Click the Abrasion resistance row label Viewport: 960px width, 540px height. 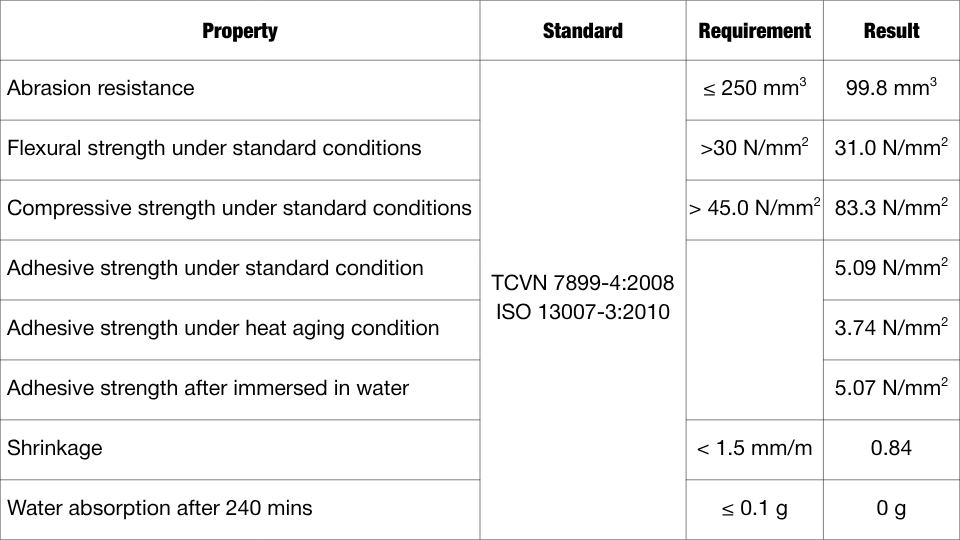point(101,88)
